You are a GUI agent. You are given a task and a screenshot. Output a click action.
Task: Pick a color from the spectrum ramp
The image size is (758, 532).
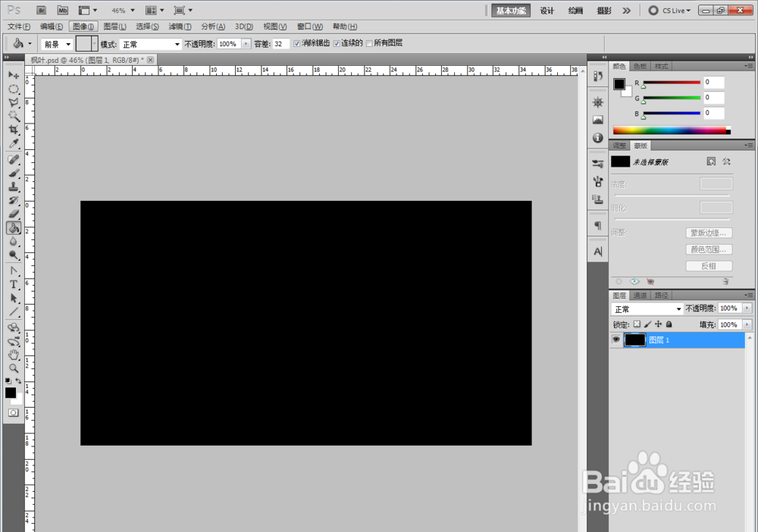tap(672, 130)
